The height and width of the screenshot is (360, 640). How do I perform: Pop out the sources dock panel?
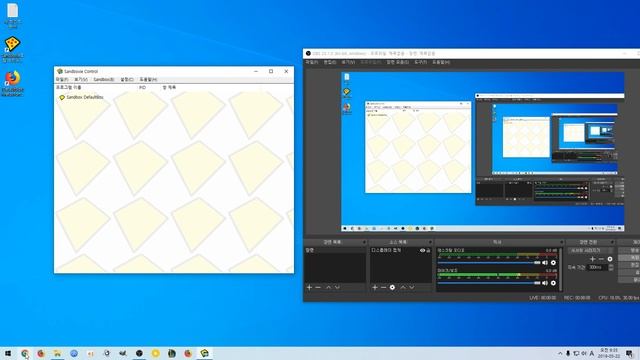tap(430, 242)
